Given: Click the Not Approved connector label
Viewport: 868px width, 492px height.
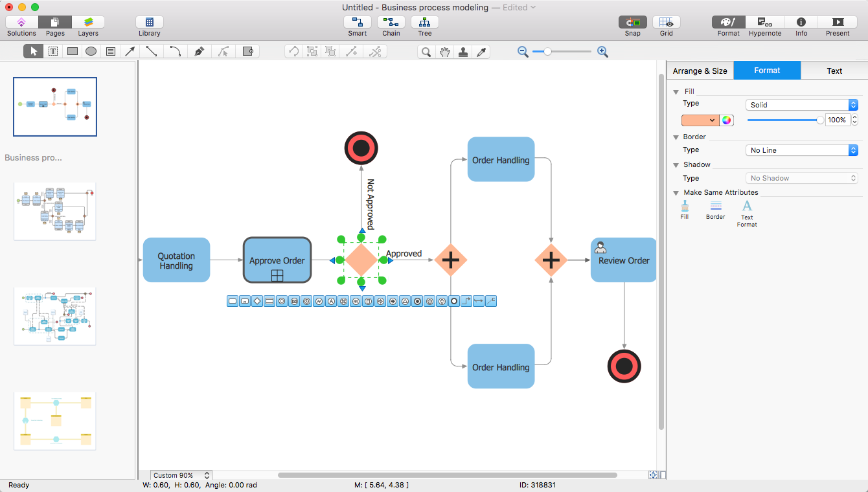Looking at the screenshot, I should 371,205.
